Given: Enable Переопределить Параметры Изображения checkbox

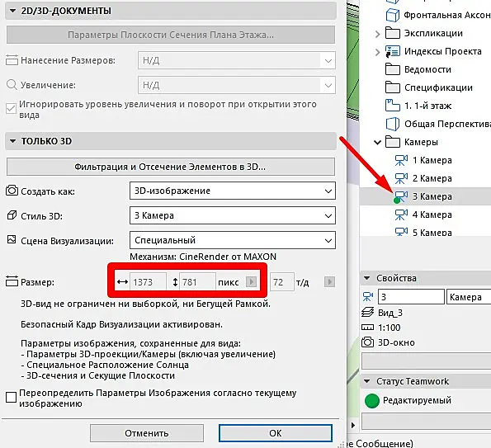Looking at the screenshot, I should tap(12, 398).
